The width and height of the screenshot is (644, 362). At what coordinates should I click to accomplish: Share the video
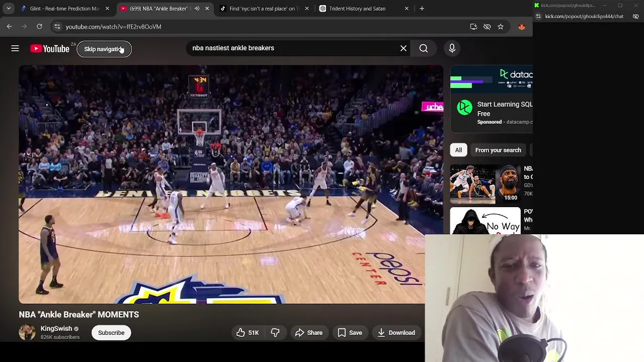[308, 332]
